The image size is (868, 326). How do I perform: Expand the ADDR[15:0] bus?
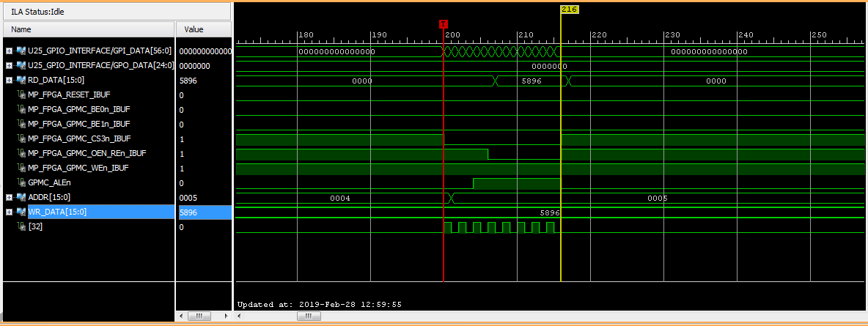click(9, 197)
